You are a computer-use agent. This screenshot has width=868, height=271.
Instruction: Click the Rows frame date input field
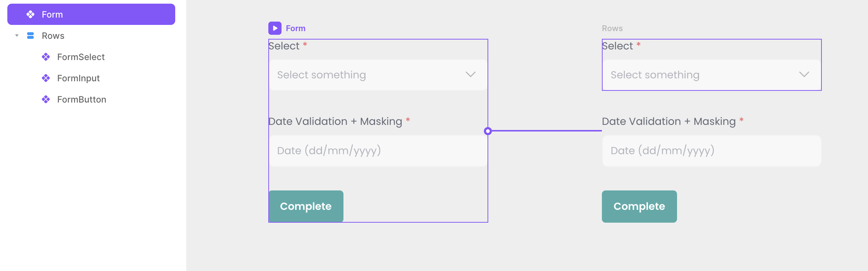pyautogui.click(x=711, y=151)
